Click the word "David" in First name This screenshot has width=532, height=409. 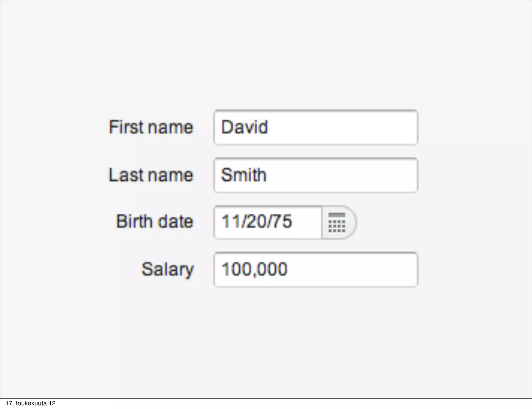click(244, 127)
